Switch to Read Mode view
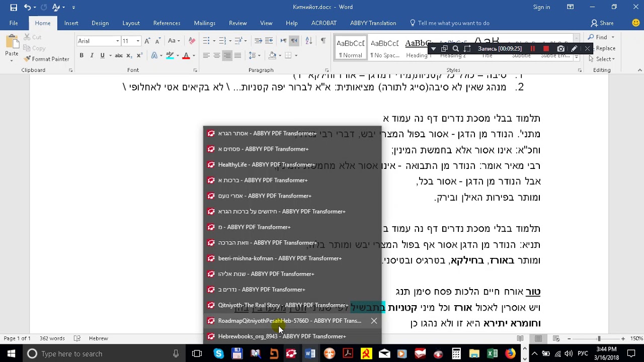 click(x=520, y=338)
